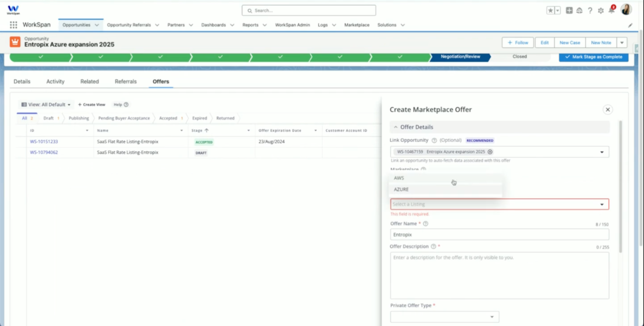Click the Link Opportunity help icon

coord(434,141)
